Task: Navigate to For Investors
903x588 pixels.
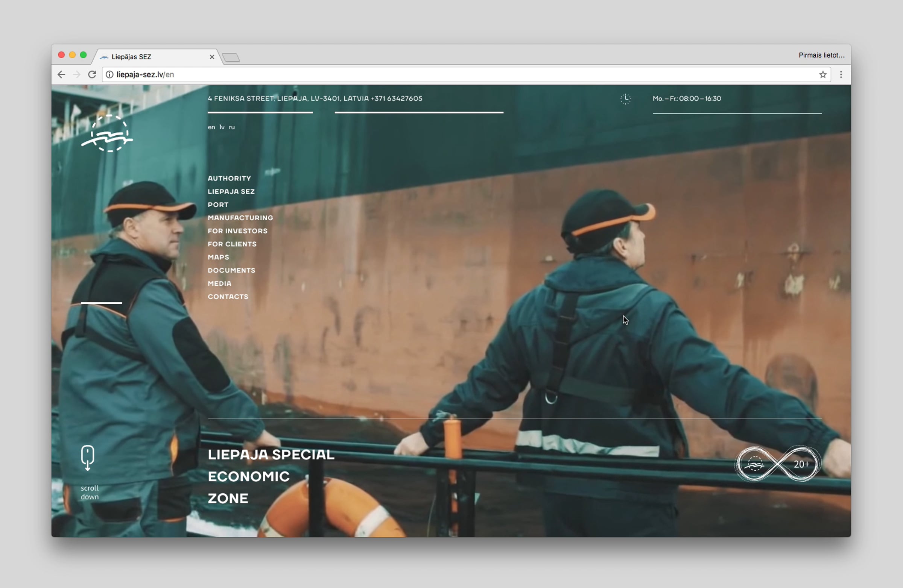Action: 237,231
